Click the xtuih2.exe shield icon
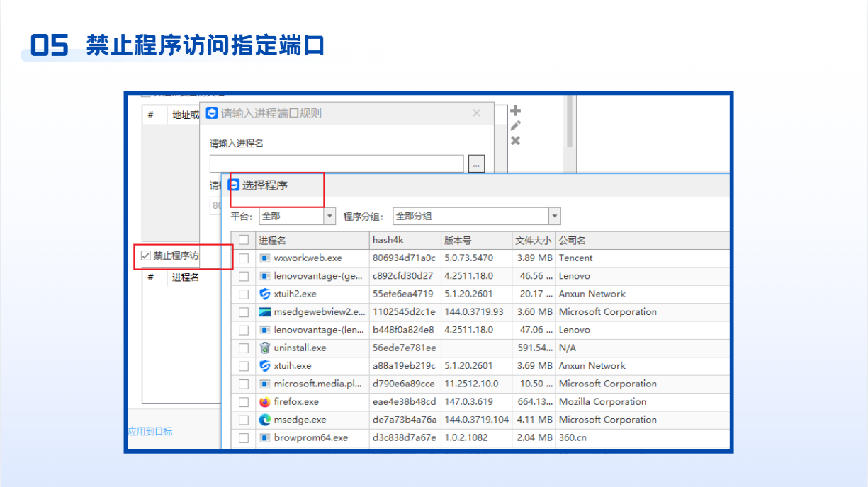This screenshot has width=868, height=487. 265,294
